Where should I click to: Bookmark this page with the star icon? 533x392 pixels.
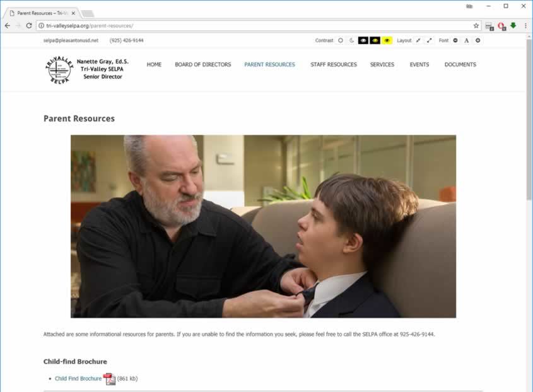coord(476,26)
